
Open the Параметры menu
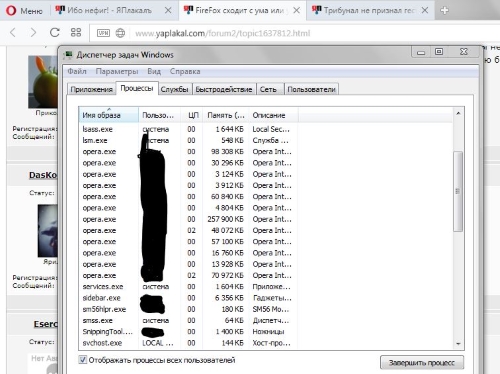pos(117,71)
